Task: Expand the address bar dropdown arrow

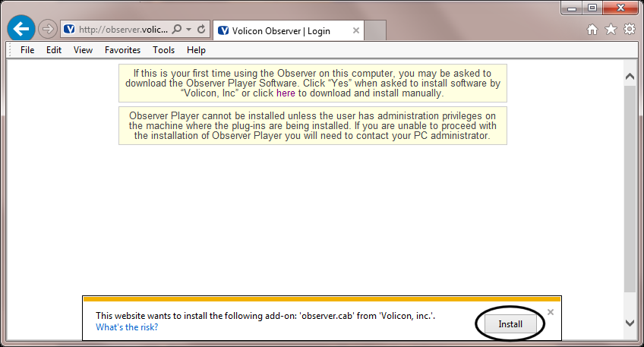Action: [188, 29]
